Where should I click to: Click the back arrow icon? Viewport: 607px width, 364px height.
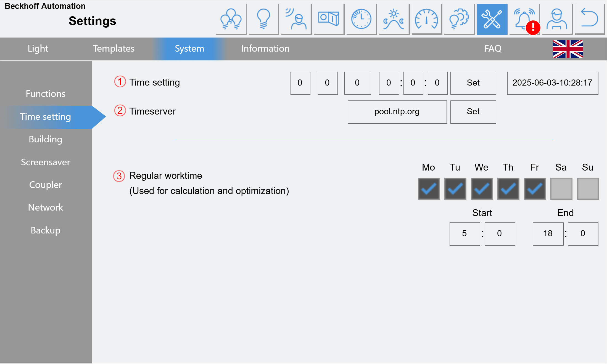590,19
